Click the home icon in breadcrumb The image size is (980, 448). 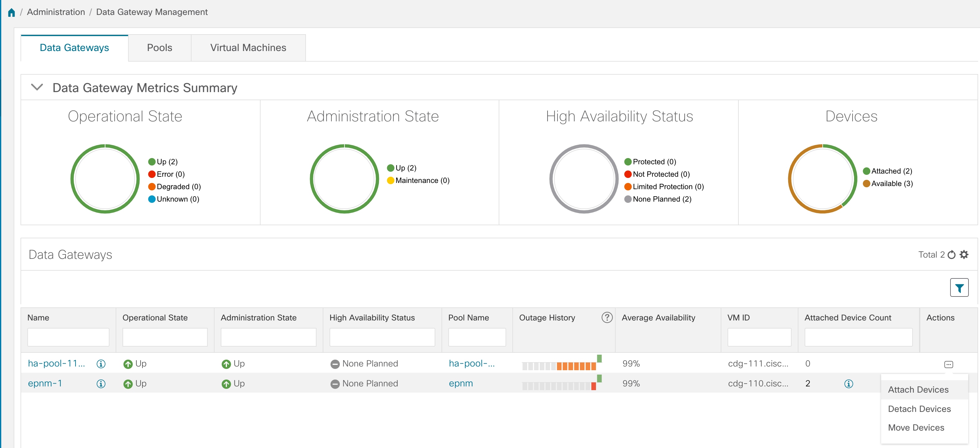pos(12,12)
